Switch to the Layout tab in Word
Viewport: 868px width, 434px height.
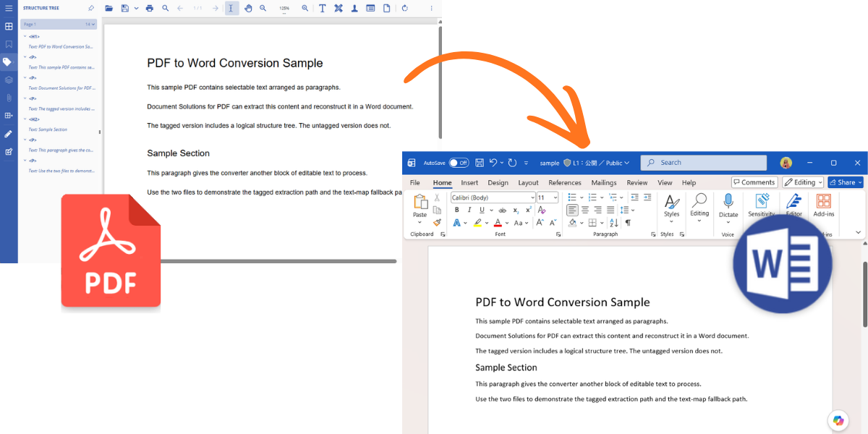point(528,183)
